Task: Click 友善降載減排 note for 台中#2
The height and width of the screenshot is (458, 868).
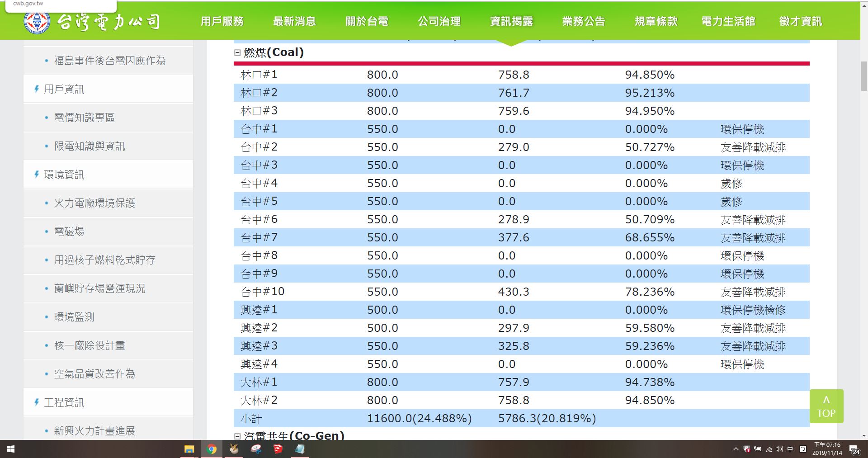Action: [x=753, y=147]
